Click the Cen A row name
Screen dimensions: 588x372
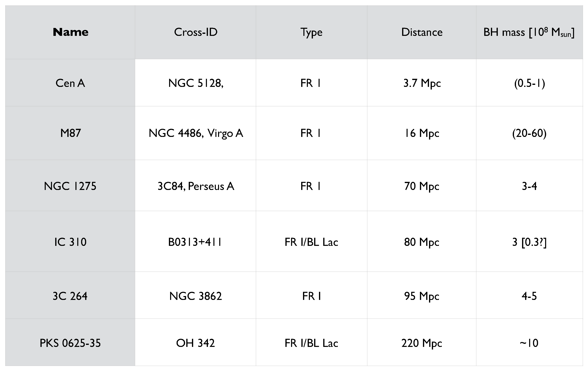pyautogui.click(x=70, y=83)
